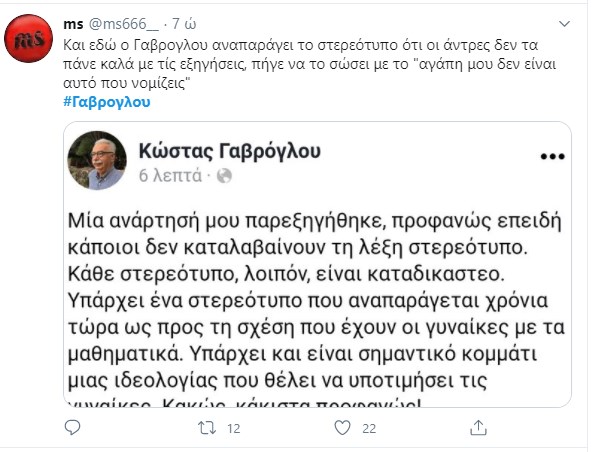Viewport: 603px width, 452px height.
Task: Click the red ms profile avatar
Action: [x=31, y=40]
